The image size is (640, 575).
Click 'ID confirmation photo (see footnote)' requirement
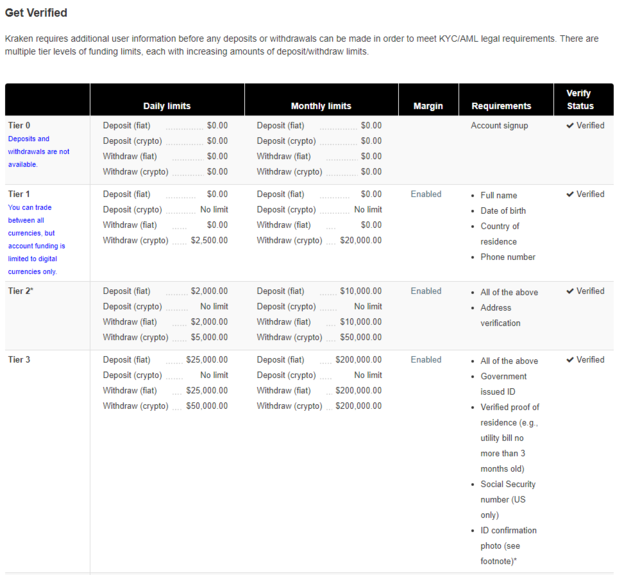509,546
